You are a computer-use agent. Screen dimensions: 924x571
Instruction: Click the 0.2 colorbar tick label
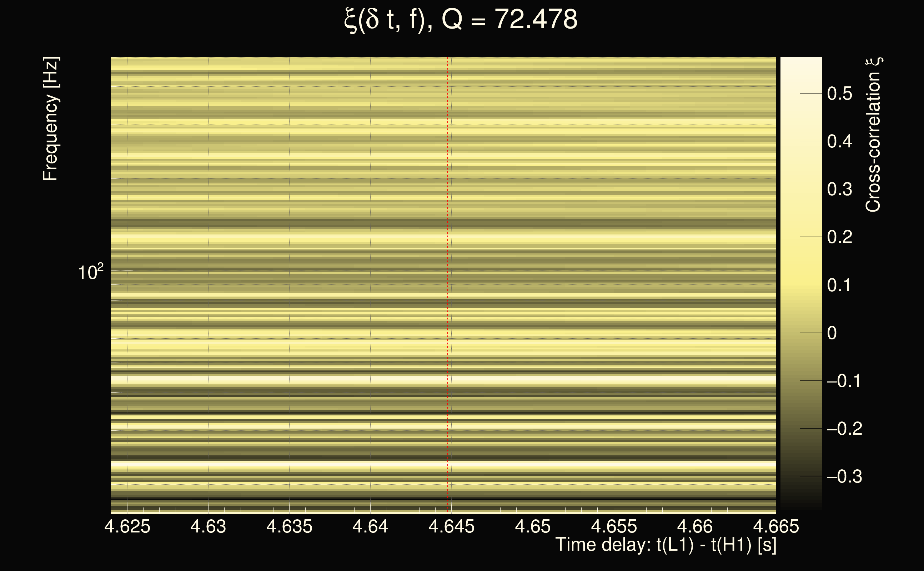pyautogui.click(x=839, y=237)
